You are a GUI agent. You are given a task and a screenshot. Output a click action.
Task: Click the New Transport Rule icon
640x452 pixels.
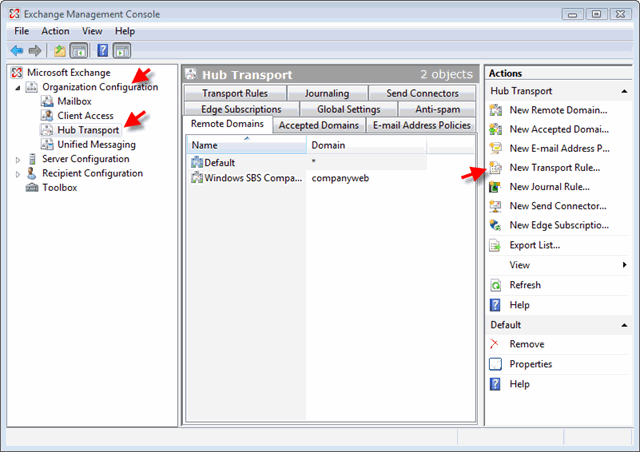pyautogui.click(x=496, y=167)
